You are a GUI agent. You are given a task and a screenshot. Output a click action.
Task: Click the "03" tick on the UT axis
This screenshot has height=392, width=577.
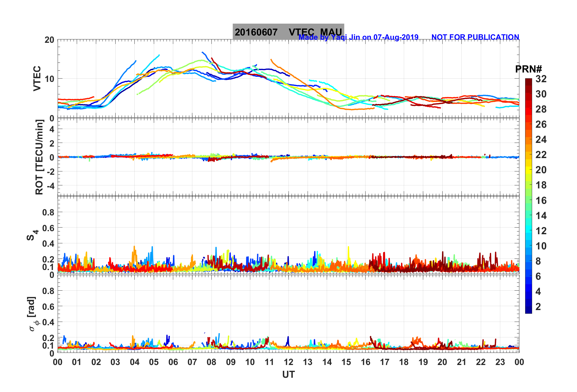click(115, 362)
